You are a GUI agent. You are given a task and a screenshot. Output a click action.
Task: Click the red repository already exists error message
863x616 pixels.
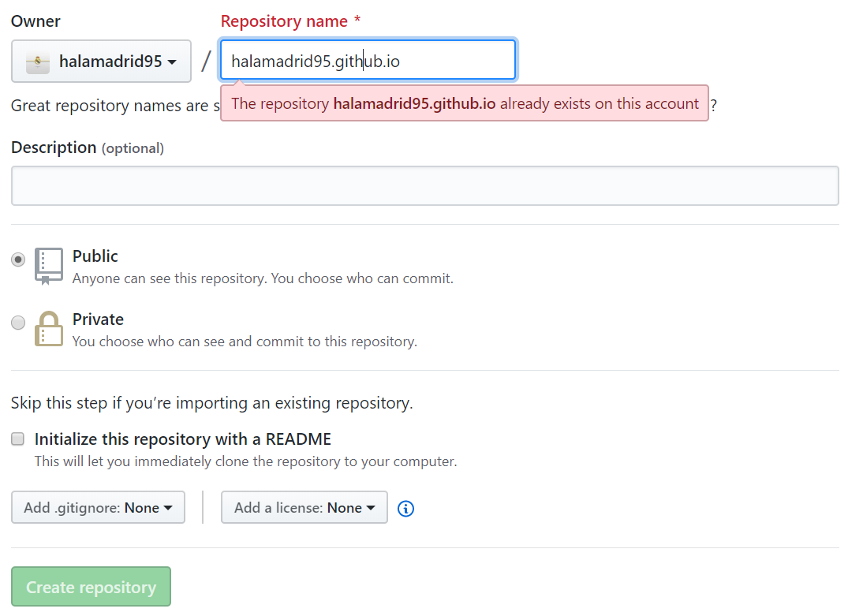(x=464, y=104)
